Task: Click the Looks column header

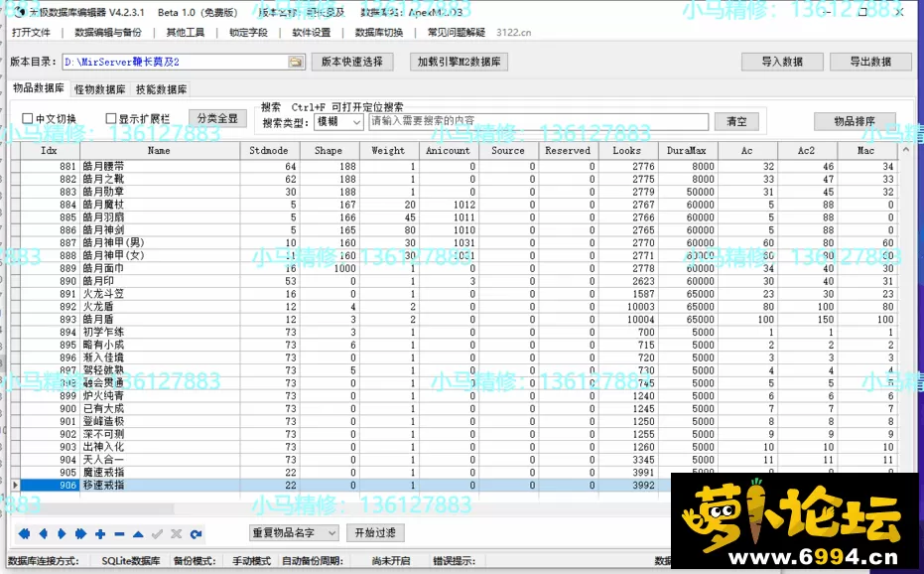Action: [x=628, y=151]
